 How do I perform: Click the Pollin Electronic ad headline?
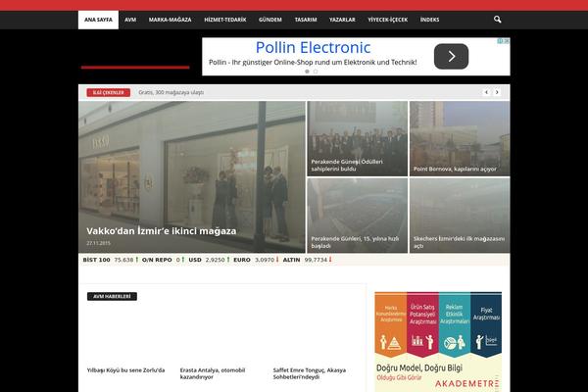(x=314, y=48)
